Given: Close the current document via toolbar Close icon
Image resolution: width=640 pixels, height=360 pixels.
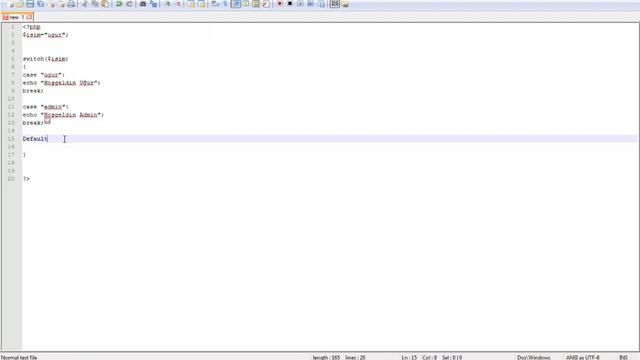Looking at the screenshot, I should point(52,4).
